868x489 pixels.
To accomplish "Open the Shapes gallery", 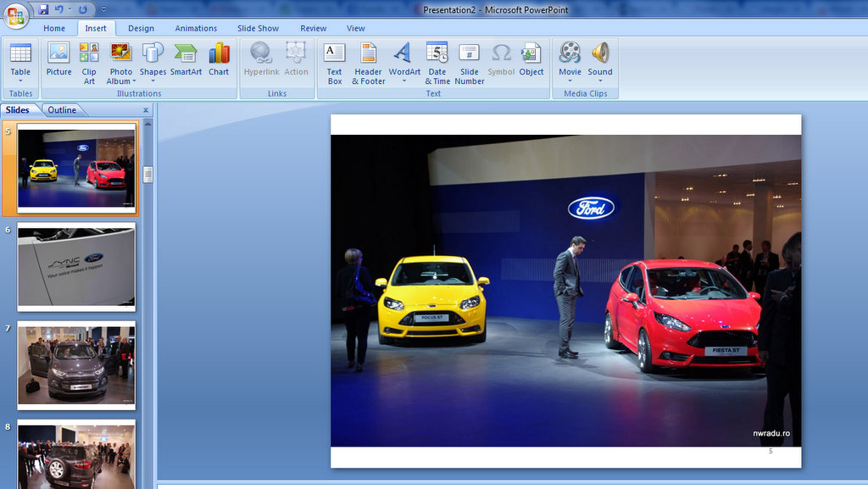I will [x=153, y=63].
